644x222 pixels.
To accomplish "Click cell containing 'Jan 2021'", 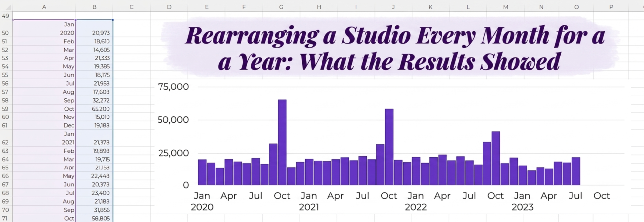I will coord(45,138).
